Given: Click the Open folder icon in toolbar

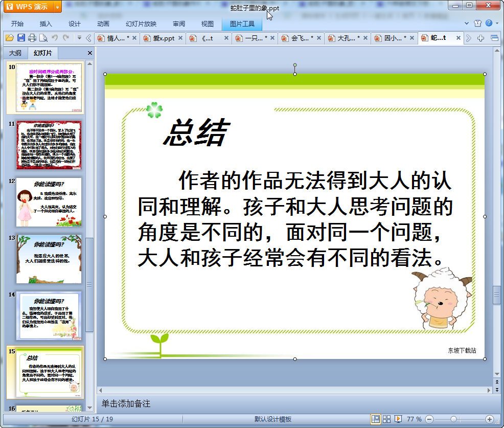Looking at the screenshot, I should 9,38.
